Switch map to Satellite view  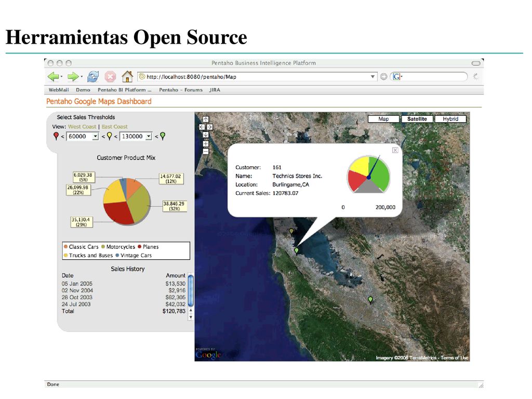pyautogui.click(x=417, y=119)
